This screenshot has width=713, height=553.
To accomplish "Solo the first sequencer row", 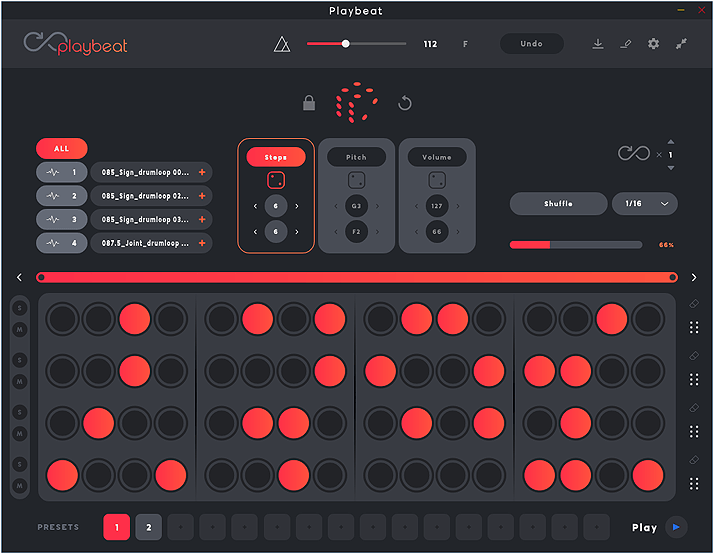I will pyautogui.click(x=20, y=308).
